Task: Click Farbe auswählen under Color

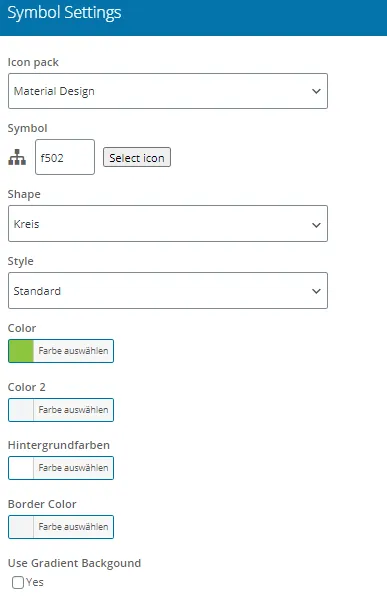Action: (73, 351)
